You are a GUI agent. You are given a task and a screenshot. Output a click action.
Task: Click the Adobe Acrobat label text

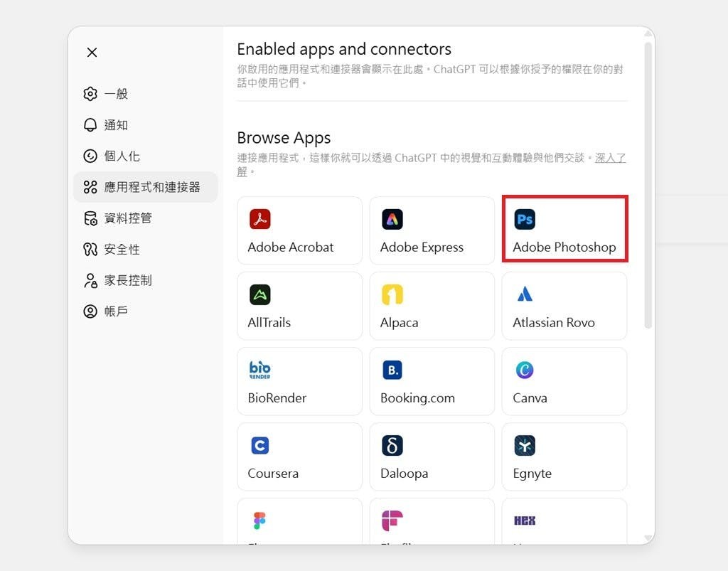click(291, 247)
